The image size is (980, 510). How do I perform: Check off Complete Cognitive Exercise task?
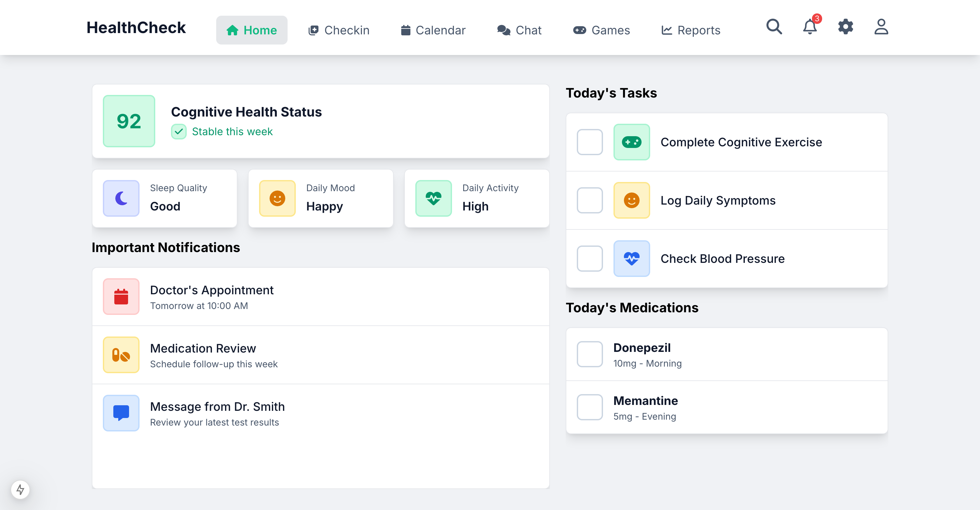589,142
